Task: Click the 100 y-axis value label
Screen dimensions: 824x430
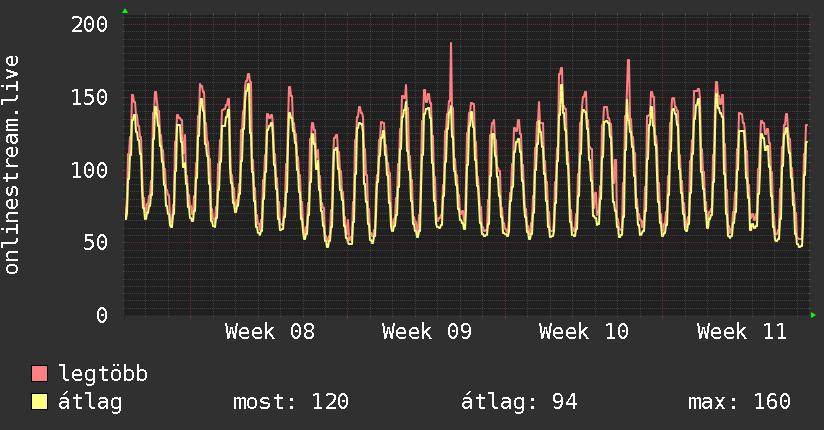Action: point(90,170)
